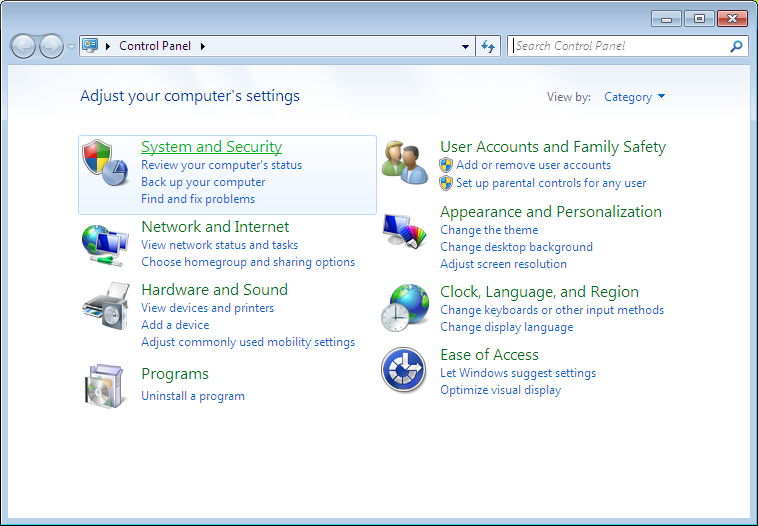Expand the arrow before Control Panel breadcrumb
Viewport: 758px width, 526px height.
tap(108, 46)
